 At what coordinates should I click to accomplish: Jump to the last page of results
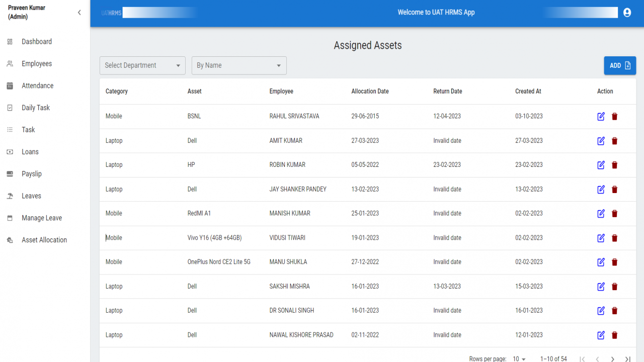click(627, 359)
